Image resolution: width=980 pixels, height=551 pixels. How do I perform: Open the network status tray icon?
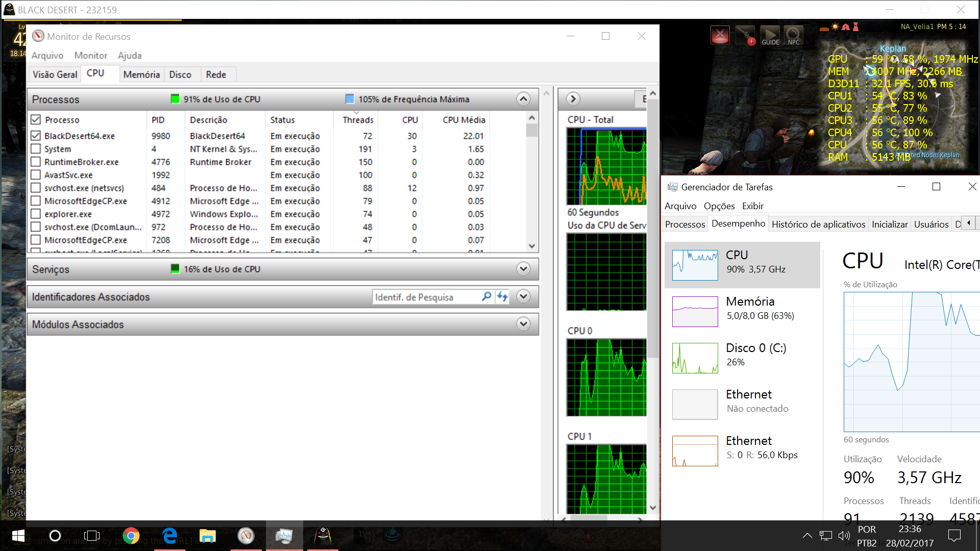[x=825, y=536]
